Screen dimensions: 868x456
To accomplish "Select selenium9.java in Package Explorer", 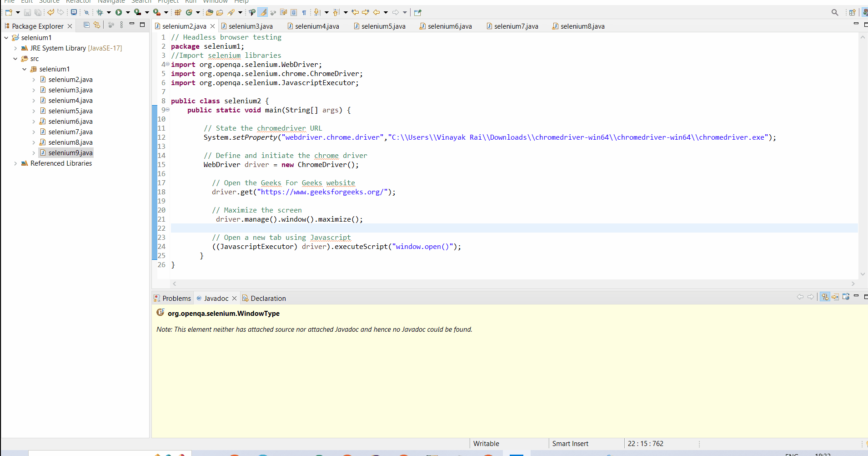I will tap(70, 152).
